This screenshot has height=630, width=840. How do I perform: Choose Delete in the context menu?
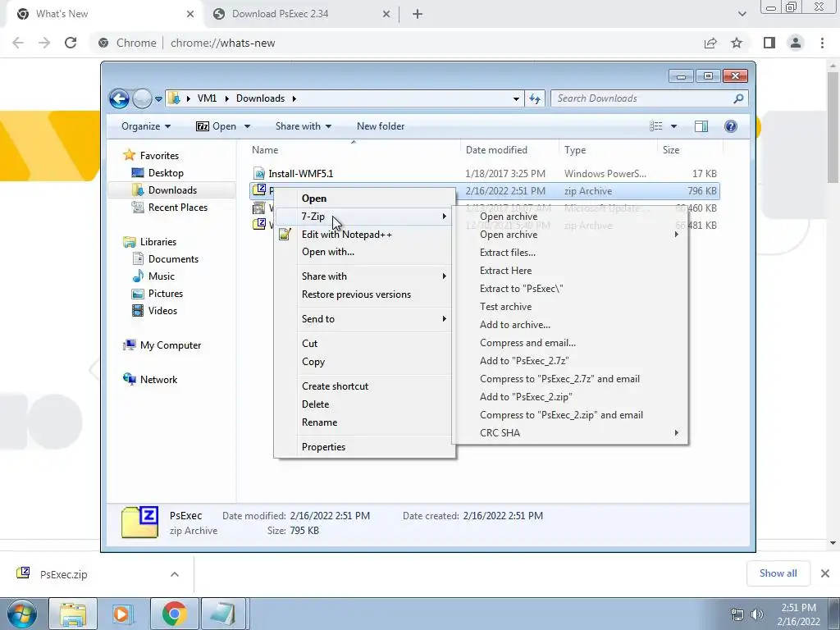click(316, 404)
